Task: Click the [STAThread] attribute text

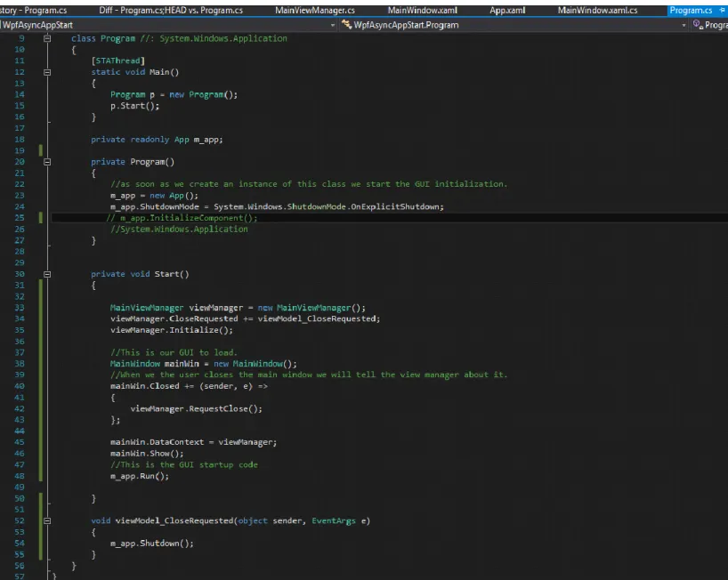Action: point(118,60)
